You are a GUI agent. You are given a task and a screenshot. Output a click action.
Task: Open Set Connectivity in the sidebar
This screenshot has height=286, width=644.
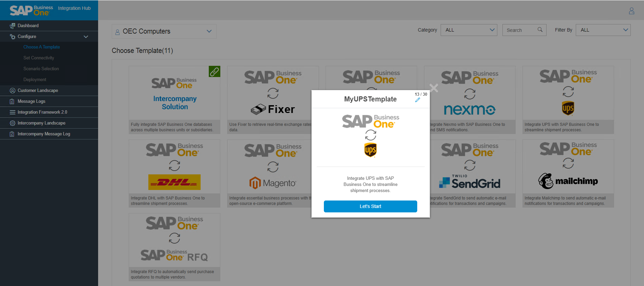point(39,58)
